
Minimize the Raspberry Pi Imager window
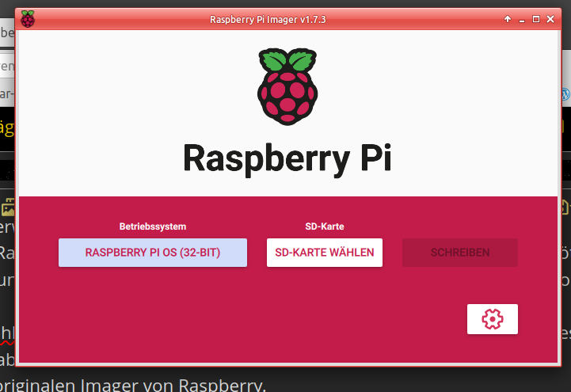coord(522,20)
